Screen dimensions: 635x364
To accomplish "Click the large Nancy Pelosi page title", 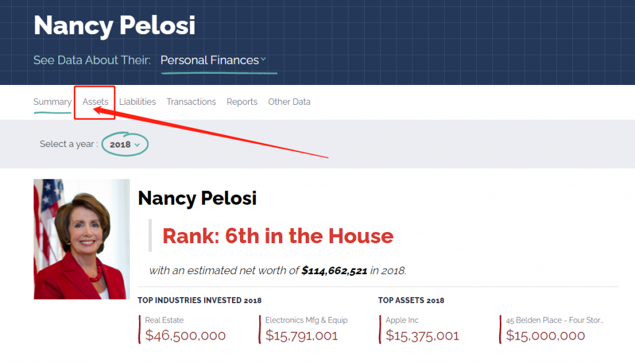I will (x=114, y=25).
